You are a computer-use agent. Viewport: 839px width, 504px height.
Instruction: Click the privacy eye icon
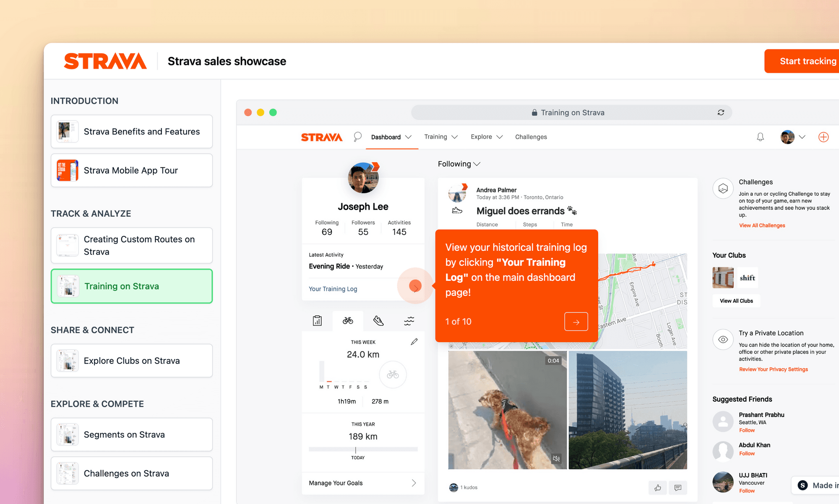click(723, 340)
